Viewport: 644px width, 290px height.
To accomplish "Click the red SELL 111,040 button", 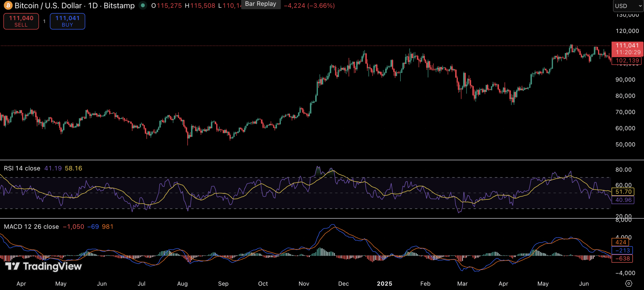I will [21, 21].
